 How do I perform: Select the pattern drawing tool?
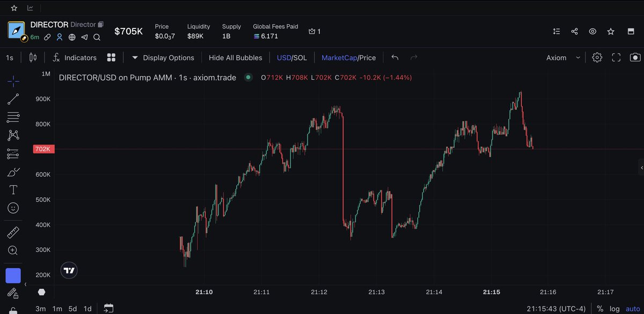(x=13, y=136)
